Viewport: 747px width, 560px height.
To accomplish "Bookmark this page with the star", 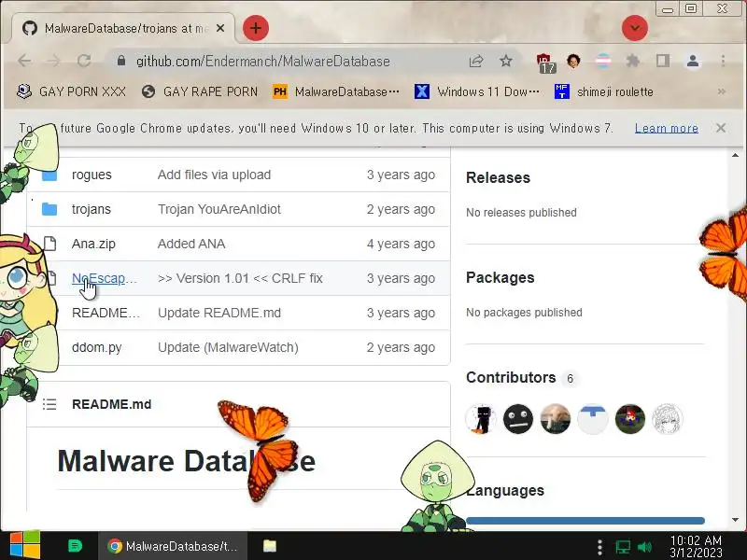I will click(x=506, y=61).
